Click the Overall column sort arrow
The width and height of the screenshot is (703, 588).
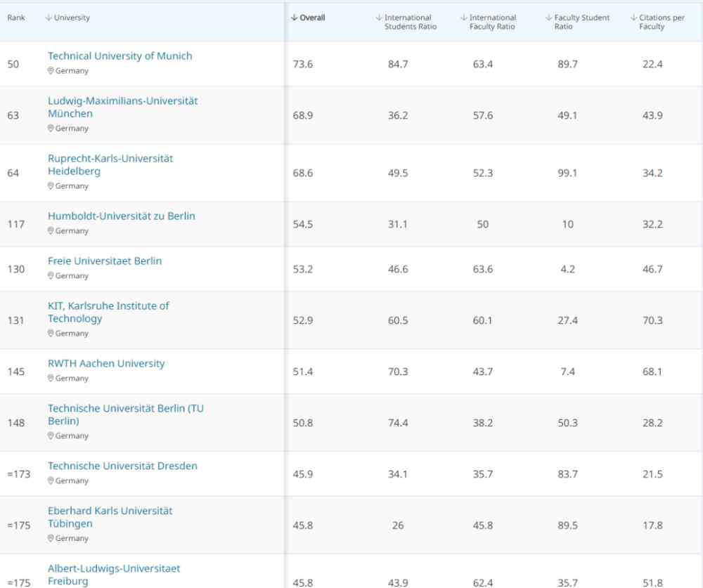click(x=294, y=18)
